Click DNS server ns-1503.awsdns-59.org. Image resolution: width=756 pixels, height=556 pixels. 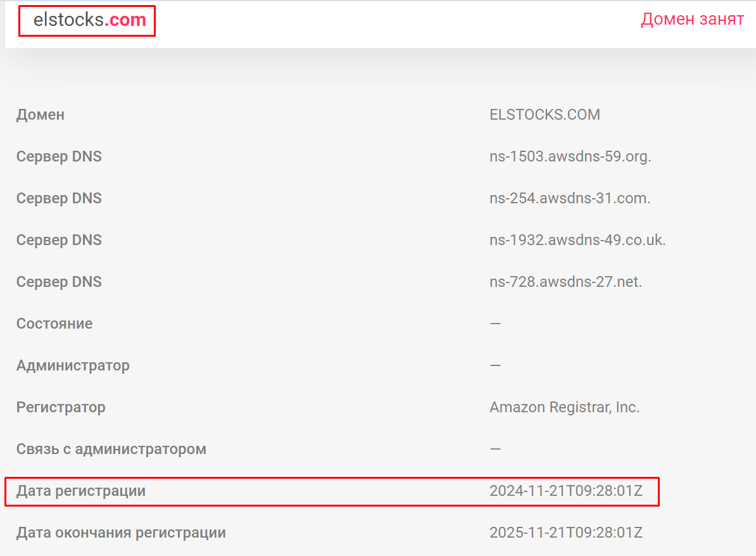[x=570, y=156]
